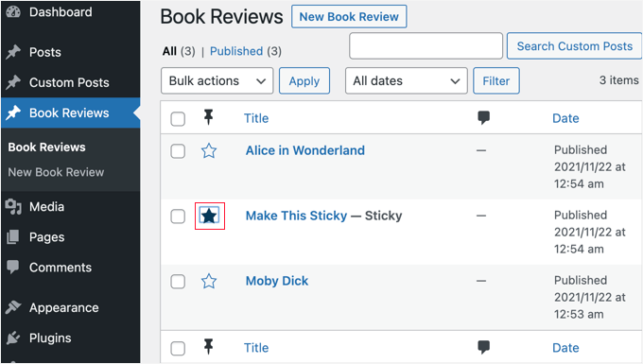Image resolution: width=643 pixels, height=364 pixels.
Task: Click the pushpin icon beside Custom Posts
Action: (13, 82)
